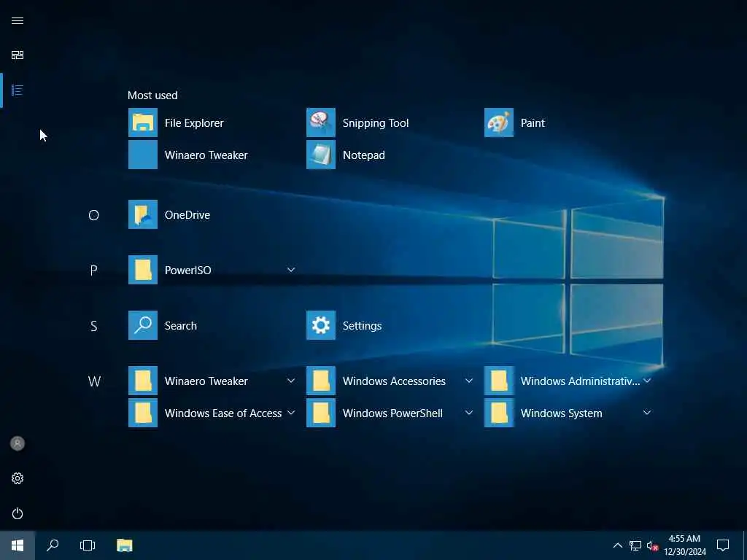Screen dimensions: 747x560
Task: Click the taskbar clock showing 4:55 AM
Action: (684, 545)
